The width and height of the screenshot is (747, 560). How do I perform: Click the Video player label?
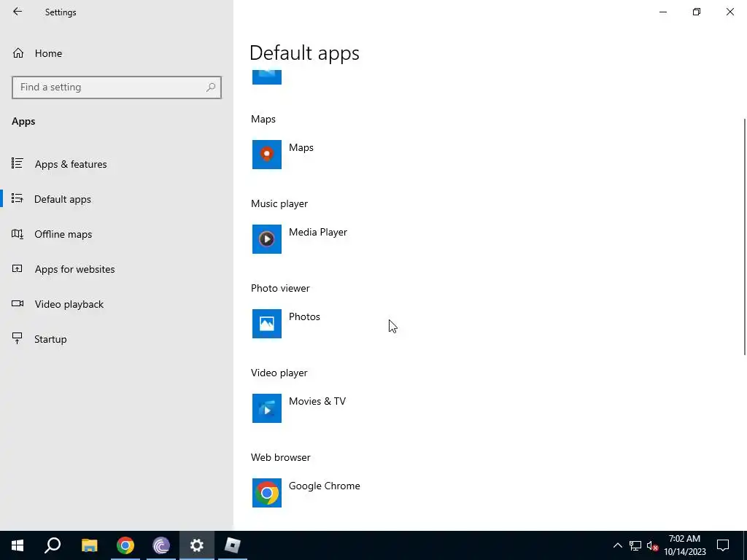[279, 373]
